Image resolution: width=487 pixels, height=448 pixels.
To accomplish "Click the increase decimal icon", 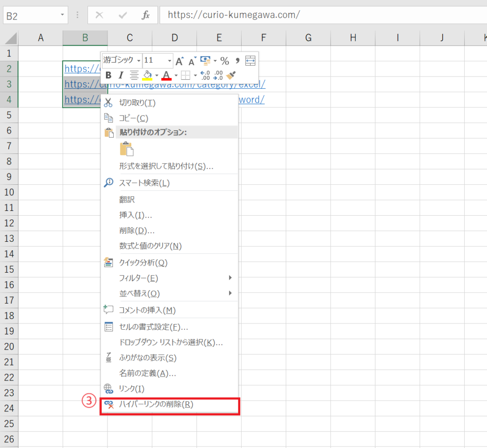I will tap(205, 75).
